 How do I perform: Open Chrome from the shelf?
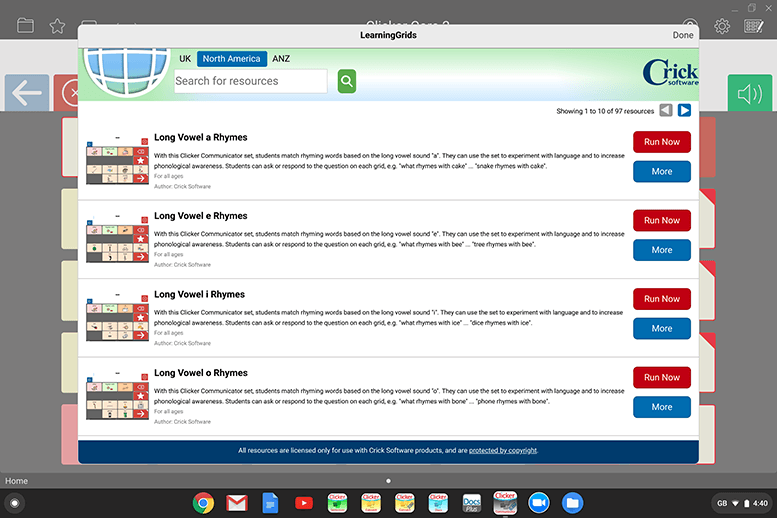click(x=203, y=502)
